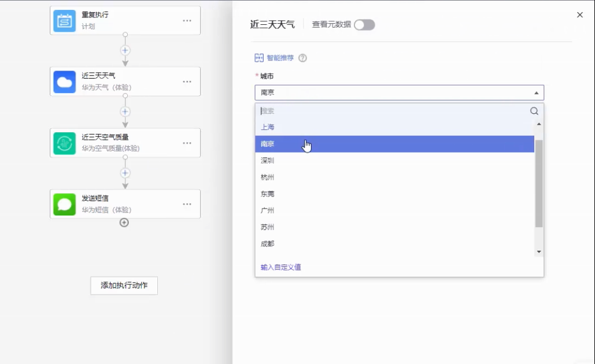
Task: Insert step between 重复执行 and 近三天天气
Action: coord(125,50)
